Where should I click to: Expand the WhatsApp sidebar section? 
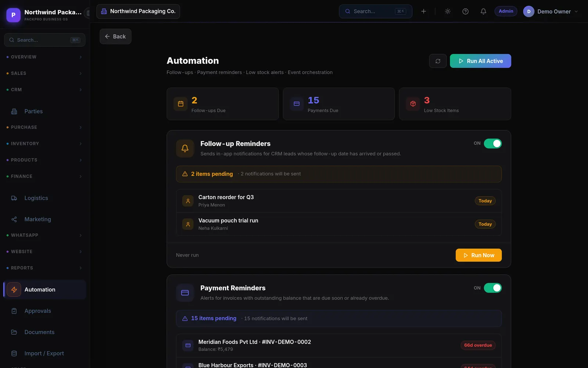(x=44, y=235)
